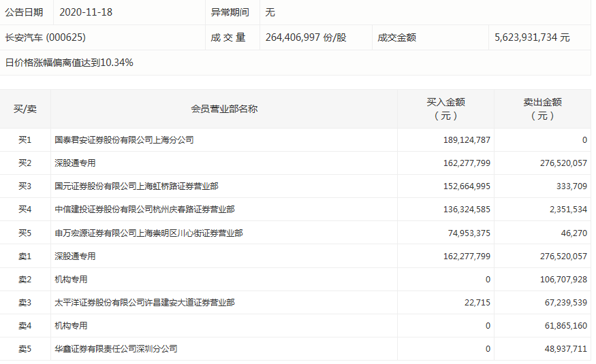Image resolution: width=596 pixels, height=364 pixels.
Task: Open 国元证券上海虹桥路证券营业部 entry
Action: [136, 186]
